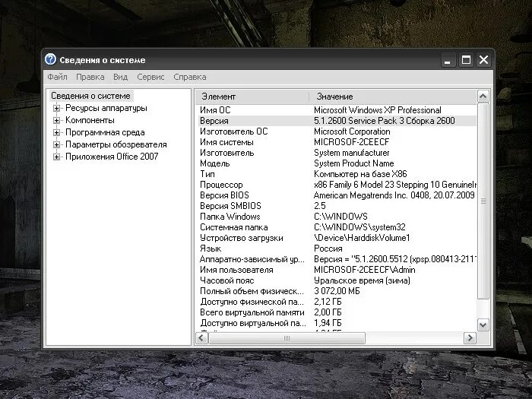The width and height of the screenshot is (532, 399).
Task: Click value 2,12 ГБ
Action: pos(328,302)
